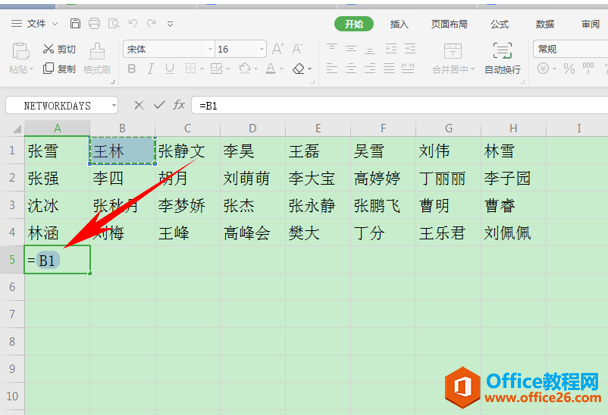The height and width of the screenshot is (415, 608).
Task: Toggle Italic formatting
Action: (150, 69)
